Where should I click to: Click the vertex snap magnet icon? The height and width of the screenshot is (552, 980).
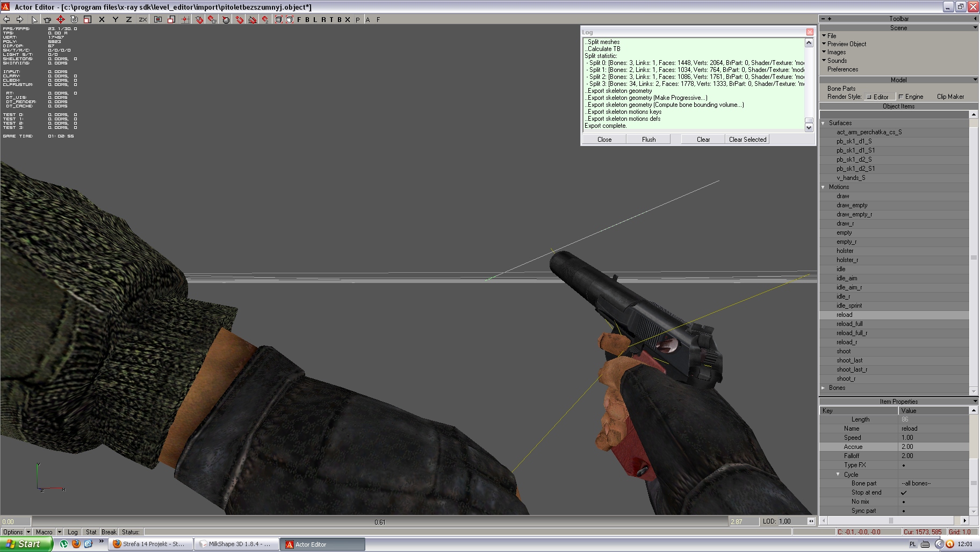pos(240,19)
